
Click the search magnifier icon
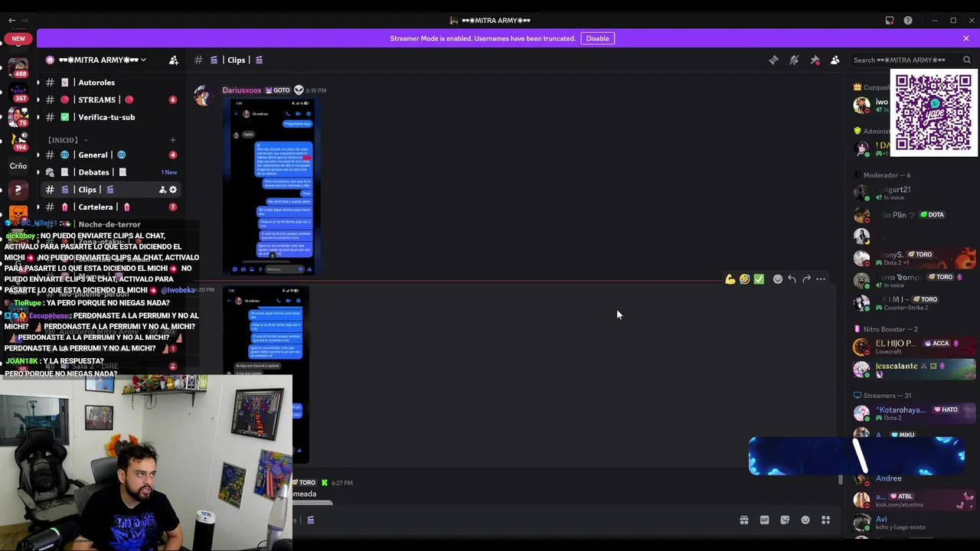coord(967,60)
